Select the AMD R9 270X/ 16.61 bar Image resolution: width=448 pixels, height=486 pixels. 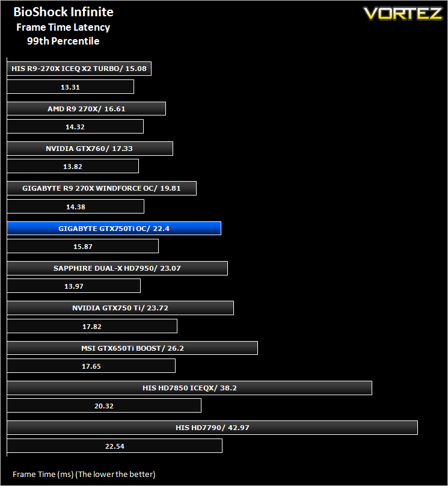[x=87, y=108]
